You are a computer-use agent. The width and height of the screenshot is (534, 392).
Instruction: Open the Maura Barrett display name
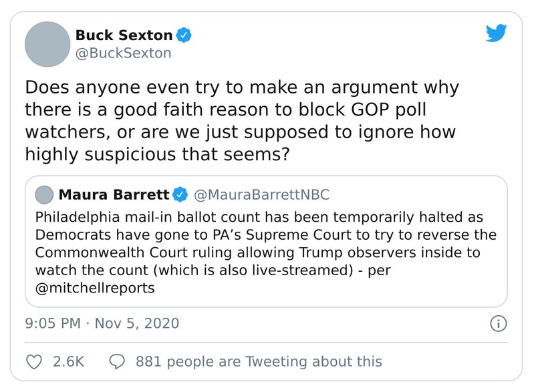tap(114, 194)
